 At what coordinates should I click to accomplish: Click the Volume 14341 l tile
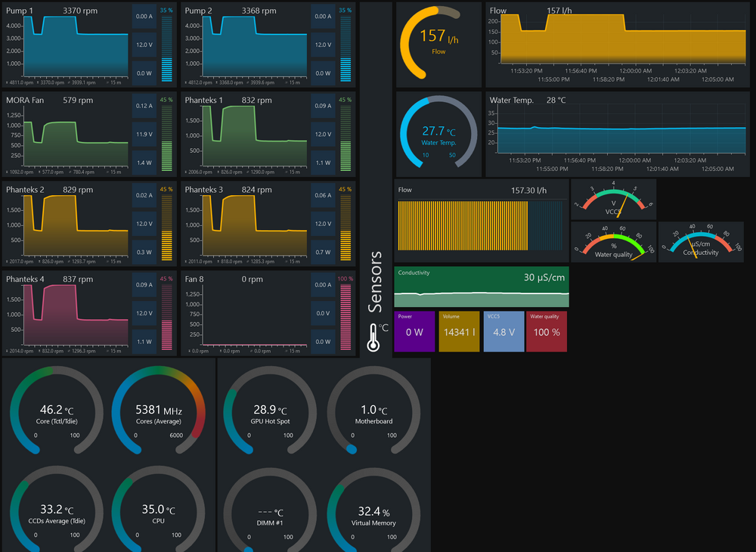pos(459,331)
